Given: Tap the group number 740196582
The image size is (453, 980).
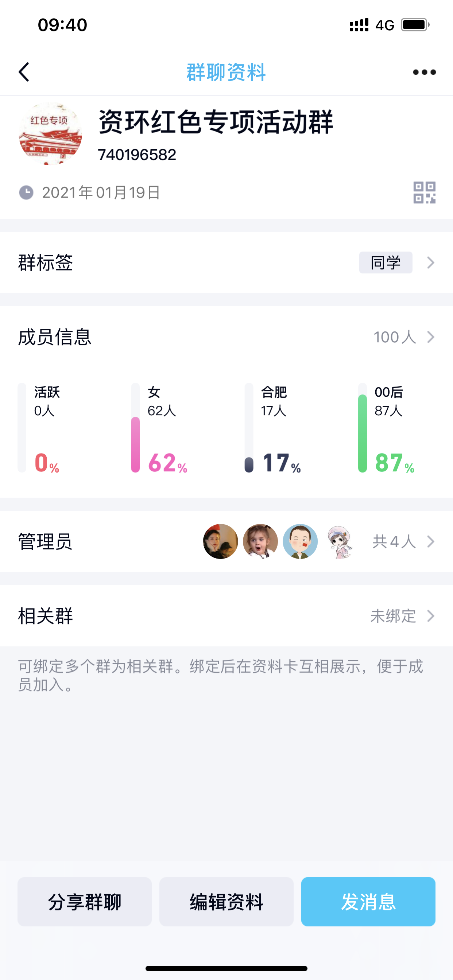Looking at the screenshot, I should pos(137,155).
